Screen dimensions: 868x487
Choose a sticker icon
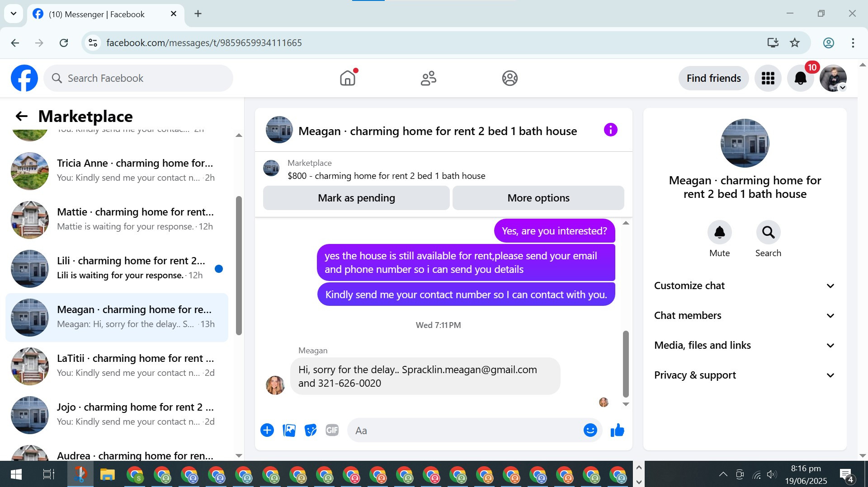(311, 430)
